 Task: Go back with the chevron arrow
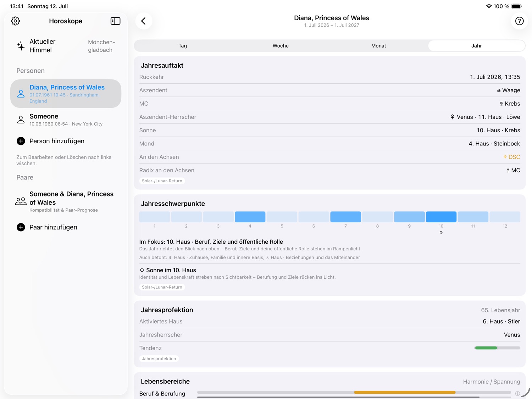point(144,21)
